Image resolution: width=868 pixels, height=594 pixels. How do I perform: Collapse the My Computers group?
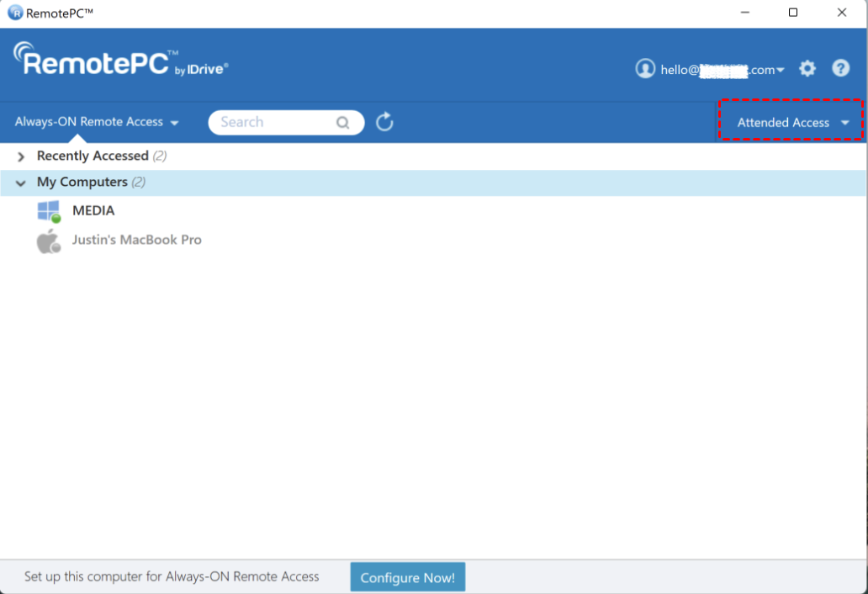[x=21, y=183]
